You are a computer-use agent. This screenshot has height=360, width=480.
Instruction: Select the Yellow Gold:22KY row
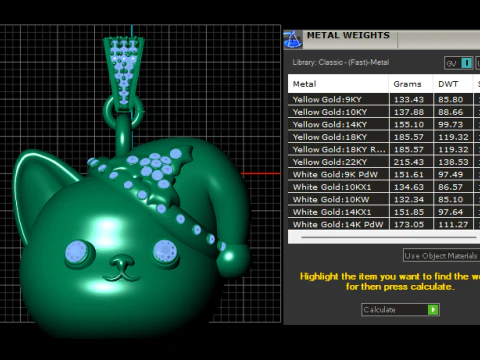[384, 162]
